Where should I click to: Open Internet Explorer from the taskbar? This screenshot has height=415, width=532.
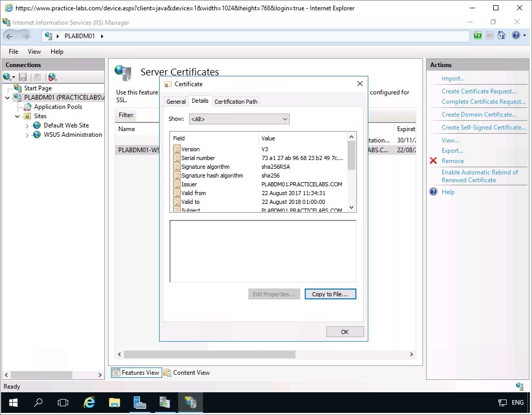click(x=89, y=402)
